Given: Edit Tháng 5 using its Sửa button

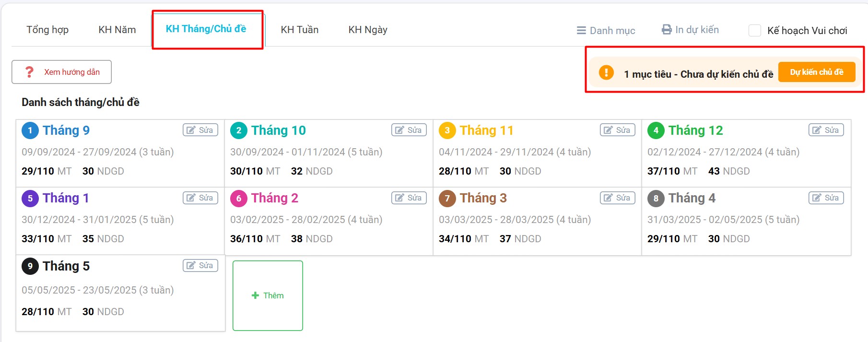Looking at the screenshot, I should pos(200,265).
